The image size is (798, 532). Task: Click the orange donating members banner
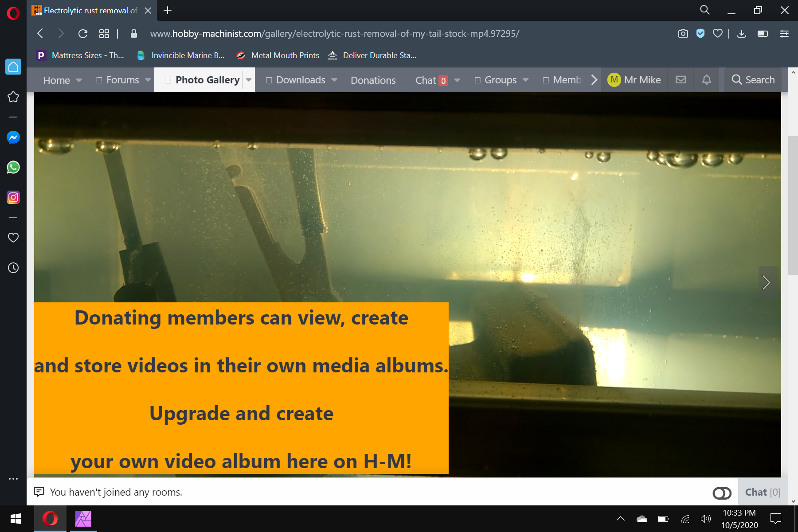point(241,388)
